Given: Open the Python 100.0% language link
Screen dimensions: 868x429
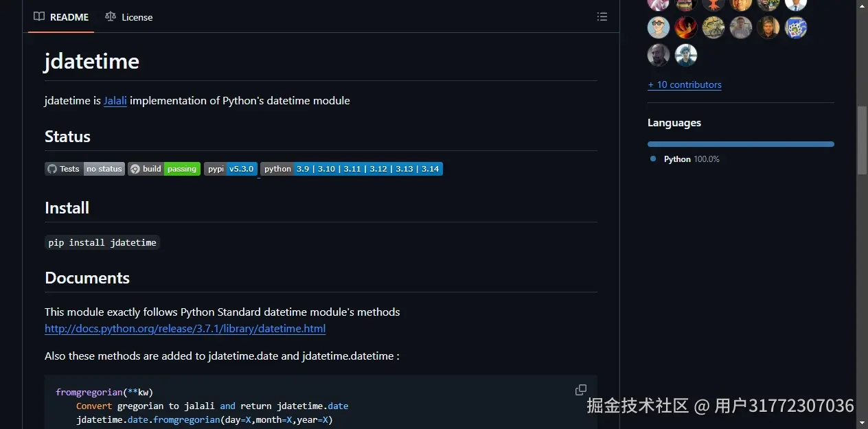Looking at the screenshot, I should [x=685, y=159].
